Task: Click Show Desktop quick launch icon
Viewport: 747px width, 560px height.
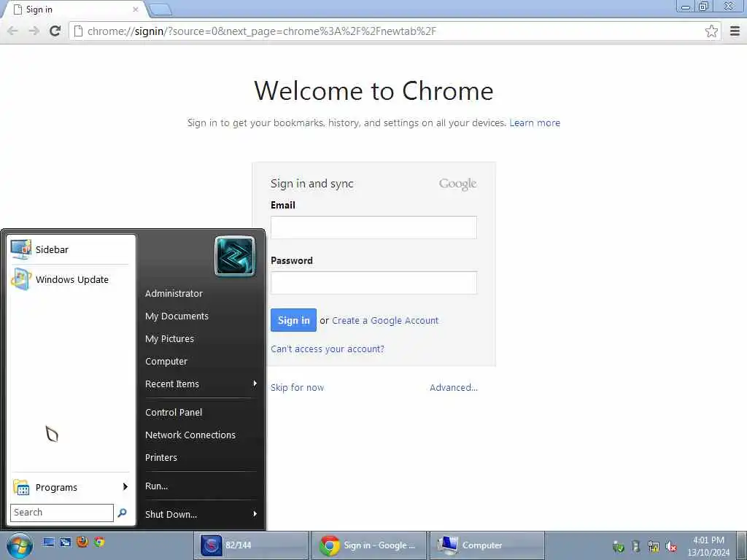Action: (48, 542)
